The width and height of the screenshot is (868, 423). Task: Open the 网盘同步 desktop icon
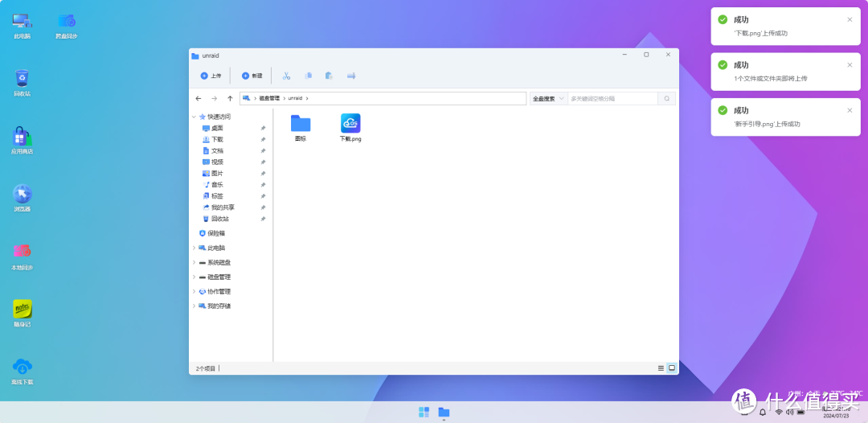[67, 26]
